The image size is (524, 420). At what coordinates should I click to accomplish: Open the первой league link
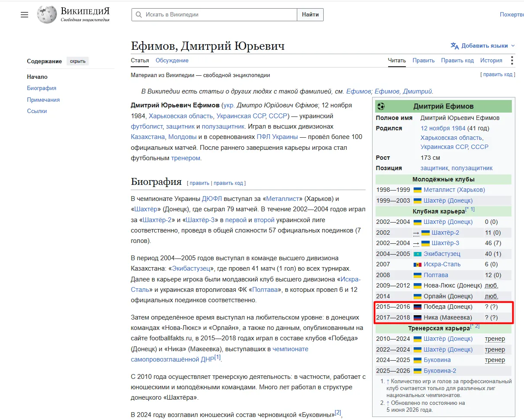(x=236, y=220)
